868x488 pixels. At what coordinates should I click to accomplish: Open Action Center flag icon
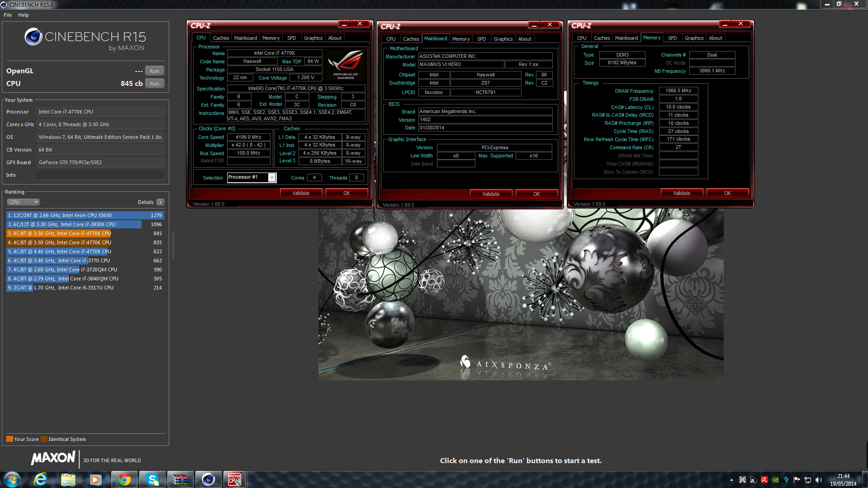[x=797, y=480]
